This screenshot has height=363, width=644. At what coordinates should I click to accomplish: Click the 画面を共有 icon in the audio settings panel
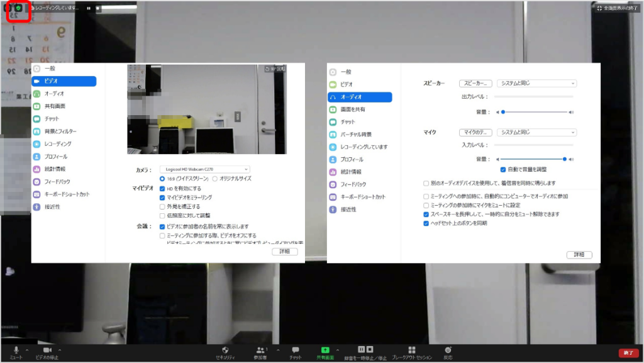[333, 109]
